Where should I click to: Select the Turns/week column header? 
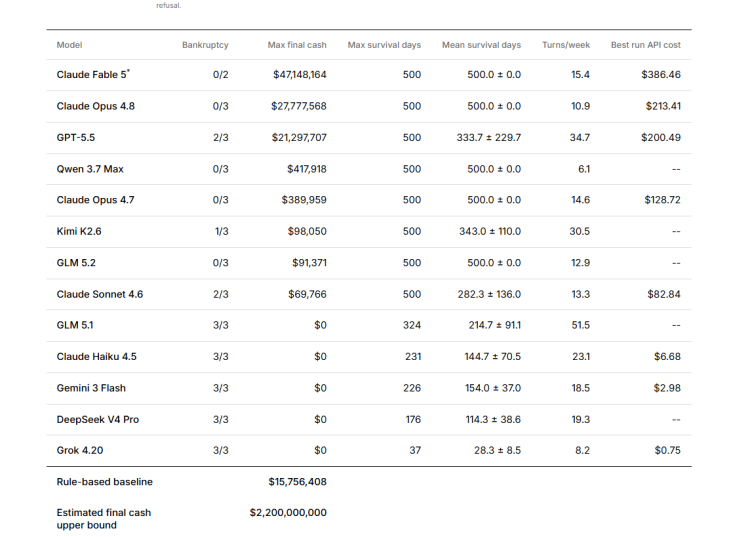(x=566, y=45)
